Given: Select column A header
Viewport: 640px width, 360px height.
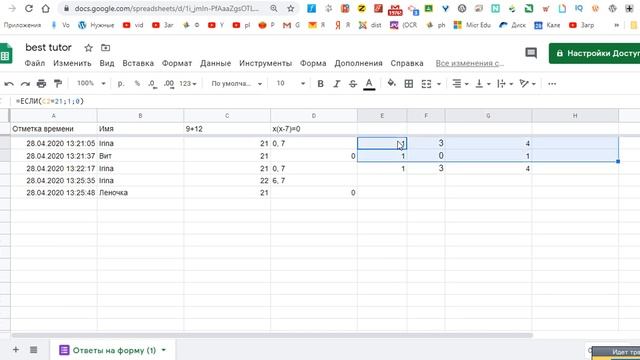Looking at the screenshot, I should click(53, 116).
